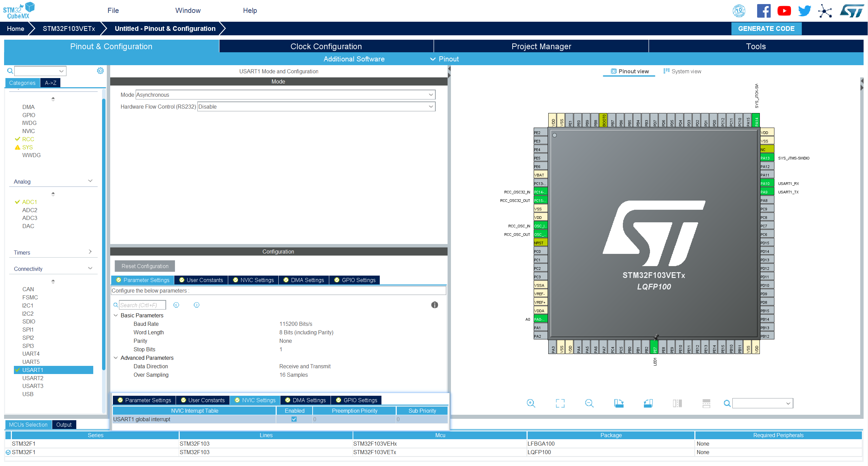This screenshot has height=466, width=868.
Task: Click the parameter search field
Action: click(x=142, y=305)
